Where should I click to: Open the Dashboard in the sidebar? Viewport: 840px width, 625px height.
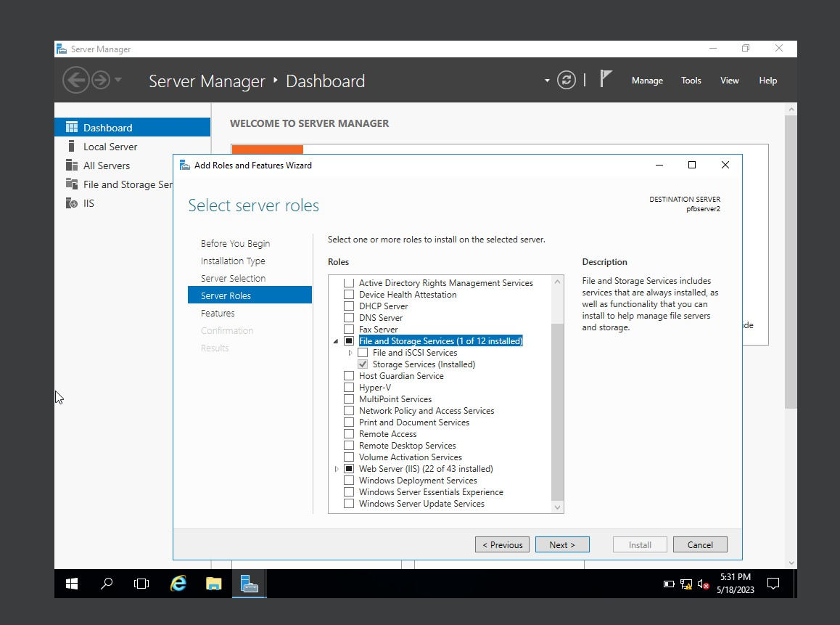pyautogui.click(x=107, y=127)
